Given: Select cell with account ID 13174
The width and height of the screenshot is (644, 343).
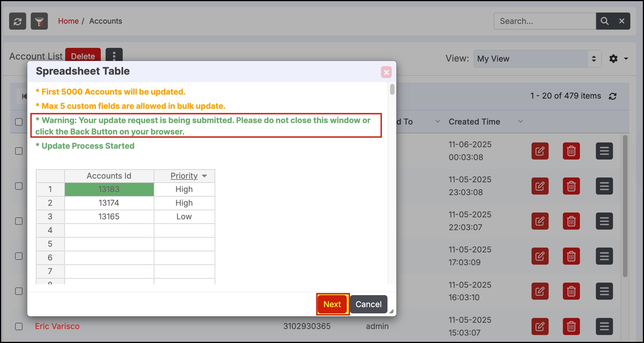Looking at the screenshot, I should click(x=109, y=203).
